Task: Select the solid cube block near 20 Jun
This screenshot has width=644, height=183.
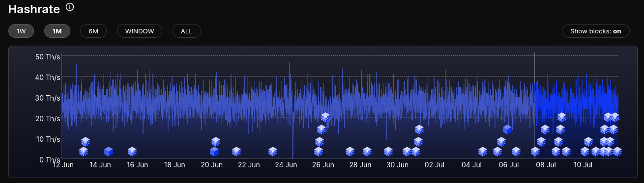Action: (214, 152)
